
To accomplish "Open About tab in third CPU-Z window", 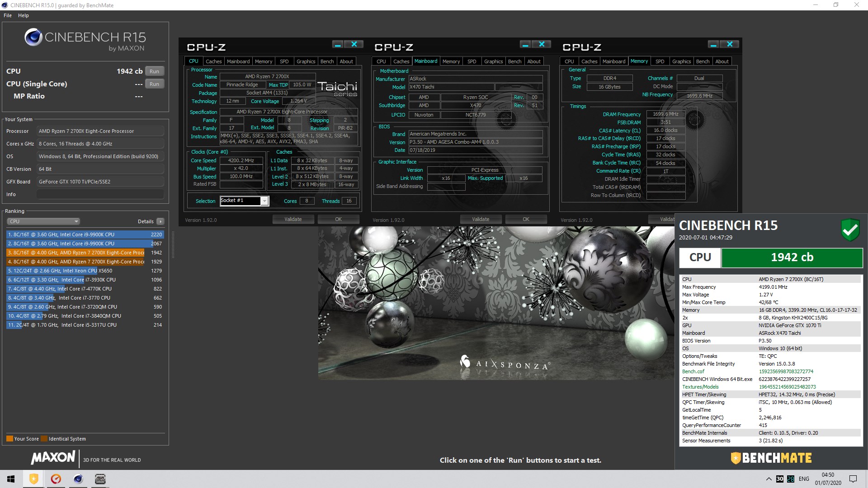I will coord(722,61).
